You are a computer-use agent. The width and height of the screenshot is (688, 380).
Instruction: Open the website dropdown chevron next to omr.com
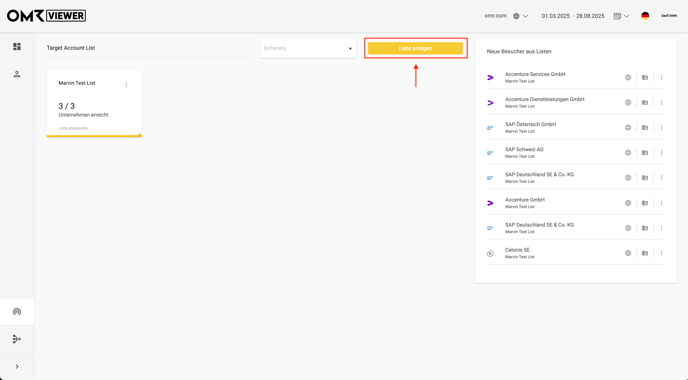click(x=525, y=16)
